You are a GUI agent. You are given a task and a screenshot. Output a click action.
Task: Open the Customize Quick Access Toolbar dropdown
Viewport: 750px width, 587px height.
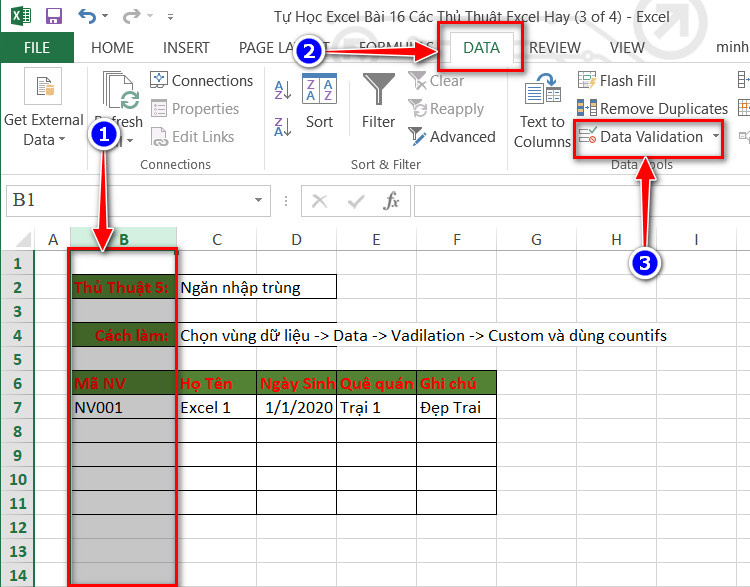(x=170, y=17)
